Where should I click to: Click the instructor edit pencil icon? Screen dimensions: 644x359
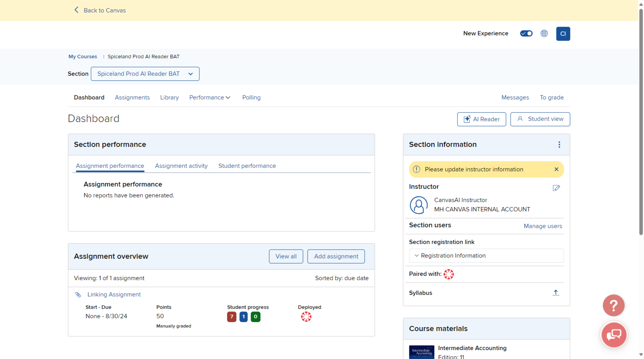click(556, 188)
